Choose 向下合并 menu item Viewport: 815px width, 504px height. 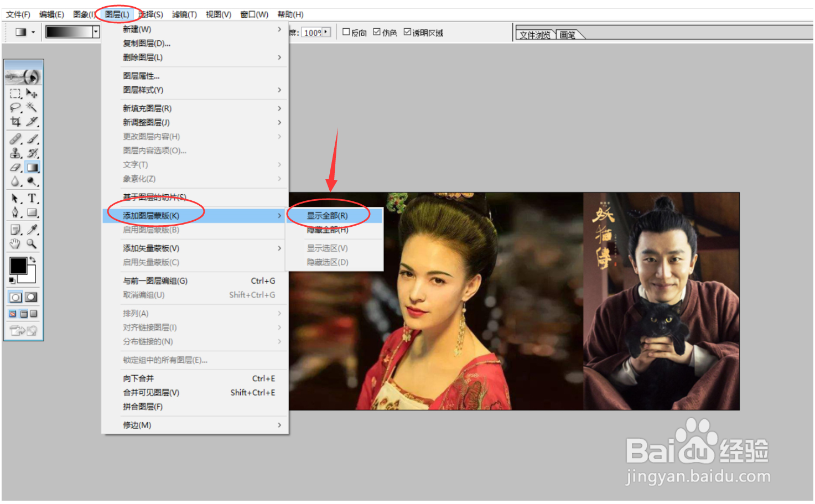coord(195,379)
